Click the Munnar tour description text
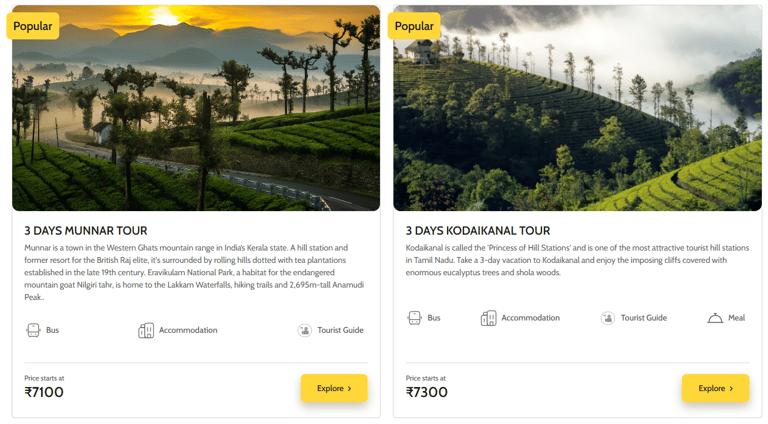The height and width of the screenshot is (424, 768). 195,272
